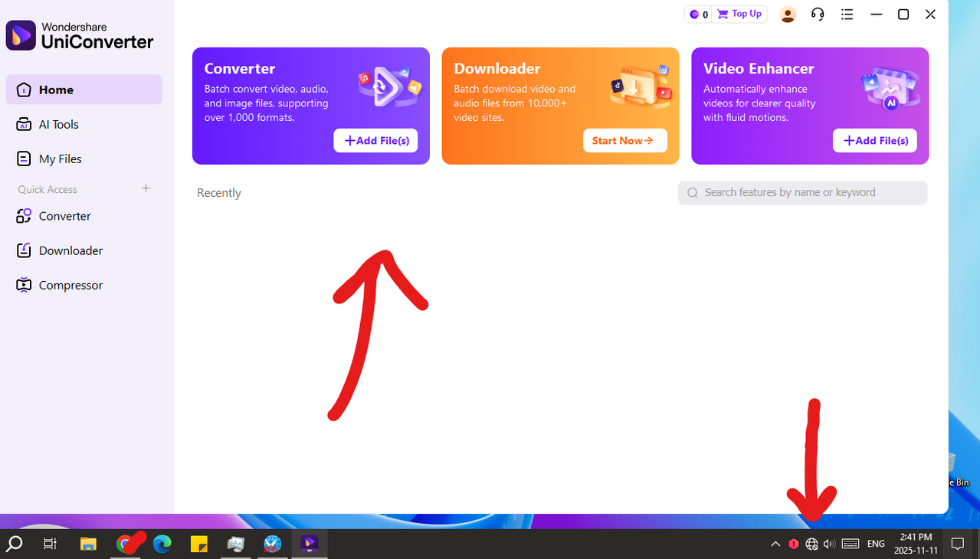This screenshot has width=980, height=559.
Task: Minimize the UniConverter window
Action: pyautogui.click(x=877, y=14)
